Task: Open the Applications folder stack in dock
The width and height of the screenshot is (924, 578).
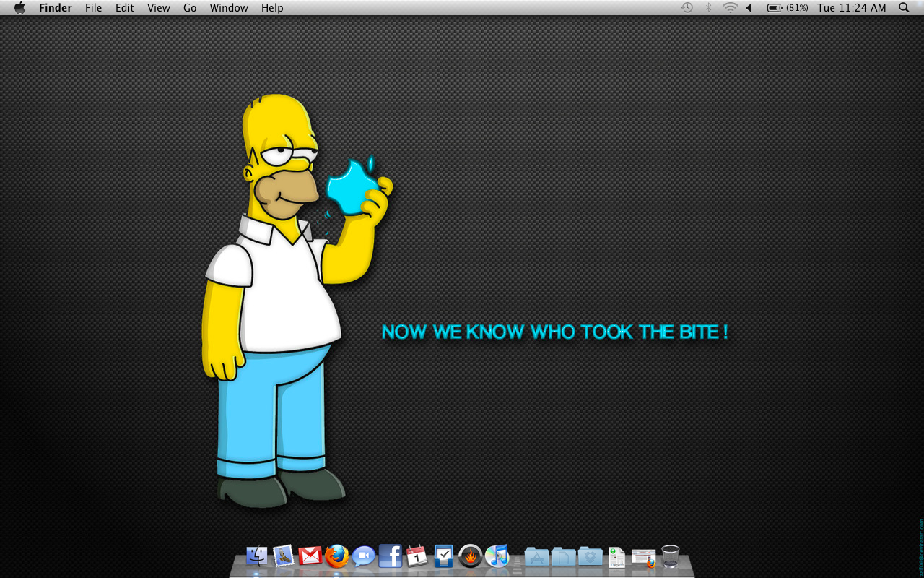Action: [x=536, y=556]
